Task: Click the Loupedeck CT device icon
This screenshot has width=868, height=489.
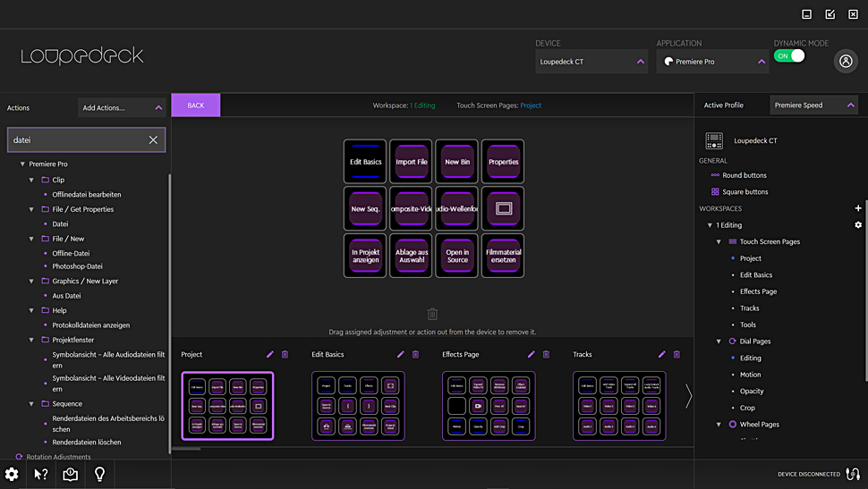Action: coord(714,140)
